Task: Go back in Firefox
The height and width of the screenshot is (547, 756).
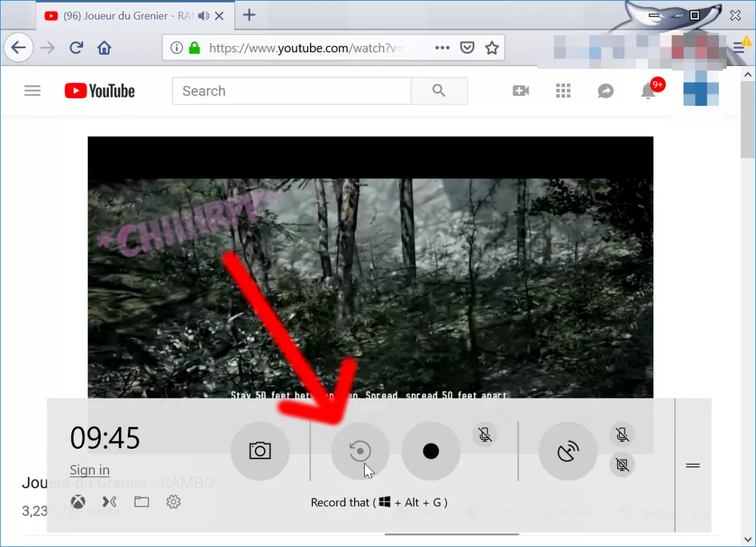Action: click(x=19, y=48)
